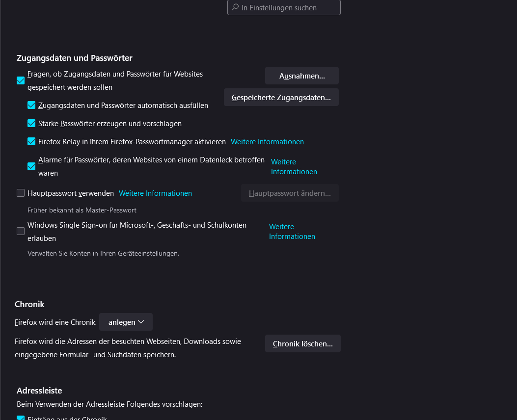The width and height of the screenshot is (517, 420).
Task: Open the 'Weitere Informationen' link for Firefox Relay
Action: (267, 141)
